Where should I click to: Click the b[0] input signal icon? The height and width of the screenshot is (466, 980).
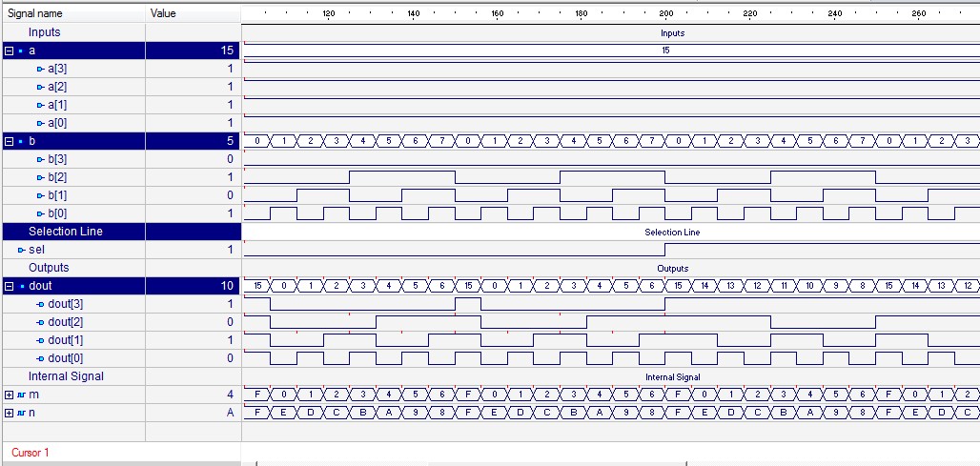point(41,213)
